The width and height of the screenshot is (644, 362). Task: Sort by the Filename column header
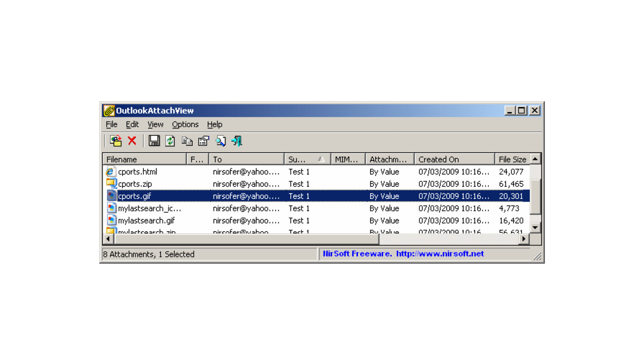point(144,159)
